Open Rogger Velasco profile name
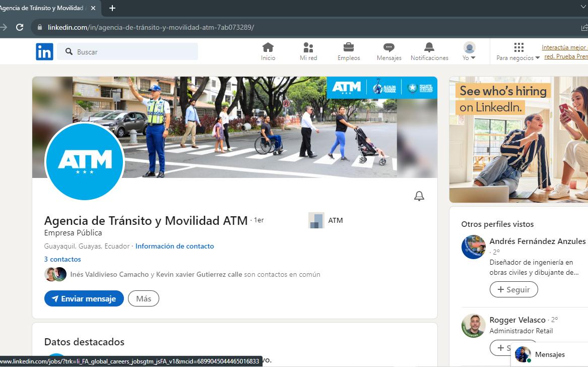Viewport: 588px width, 367px height. (x=517, y=320)
